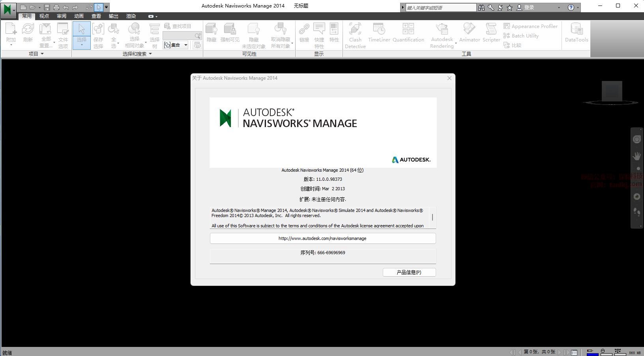644x356 pixels.
Task: Open the Scripter tool
Action: click(491, 30)
